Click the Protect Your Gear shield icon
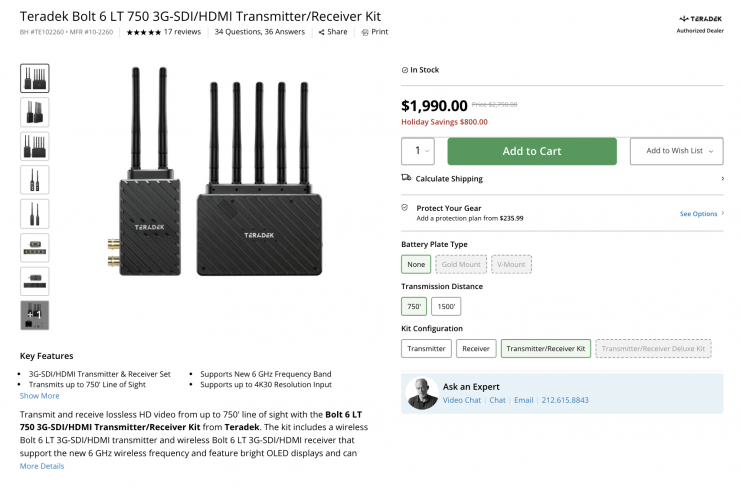The image size is (740, 487). click(405, 207)
